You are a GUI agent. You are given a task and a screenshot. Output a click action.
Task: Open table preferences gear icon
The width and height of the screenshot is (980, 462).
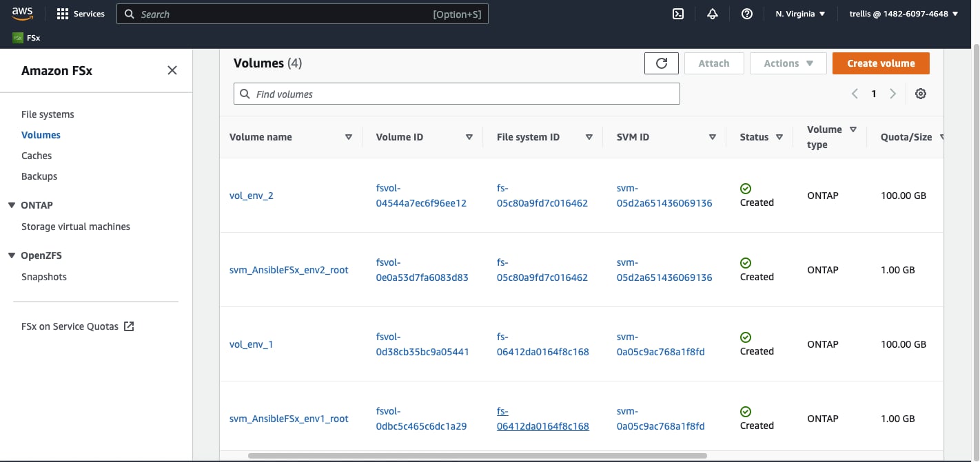click(x=921, y=94)
